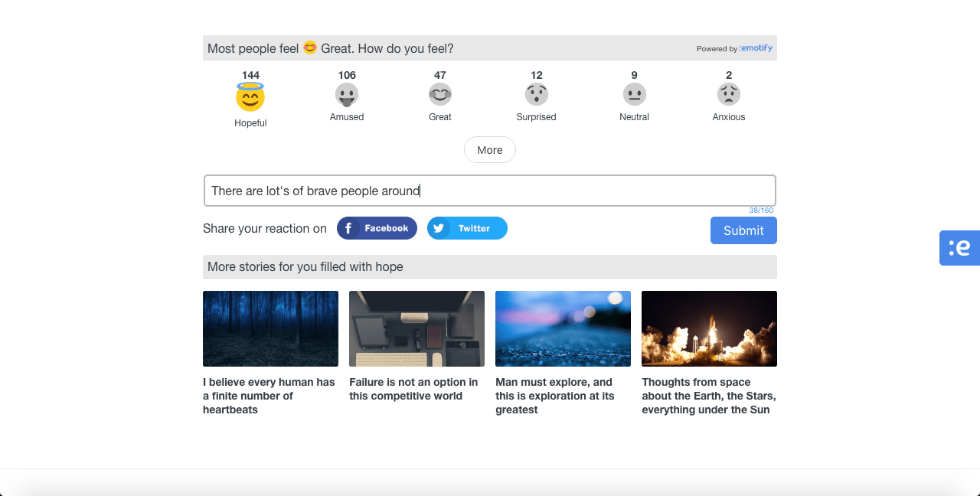Open the emotify side tab widget
Viewport: 980px width, 496px height.
point(959,247)
